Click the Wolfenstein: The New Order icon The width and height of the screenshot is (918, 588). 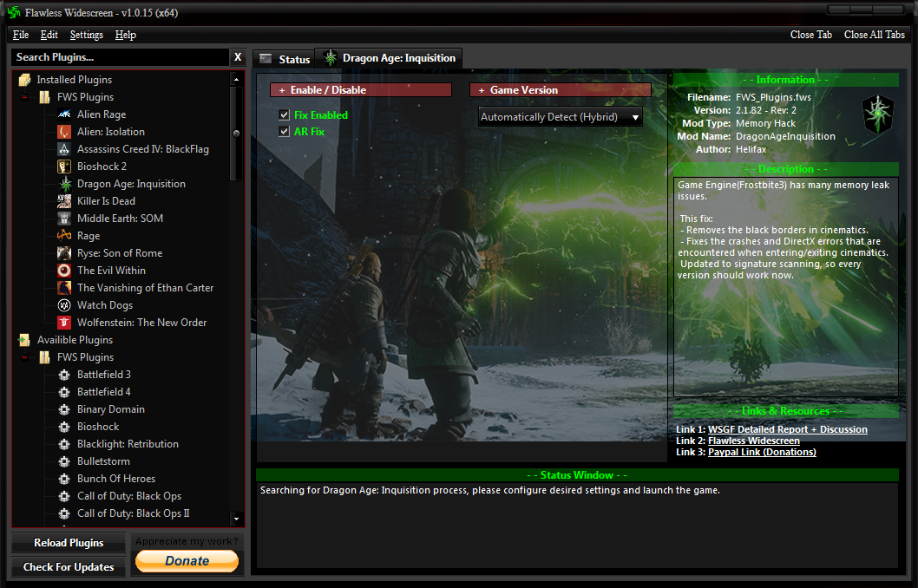click(x=64, y=323)
